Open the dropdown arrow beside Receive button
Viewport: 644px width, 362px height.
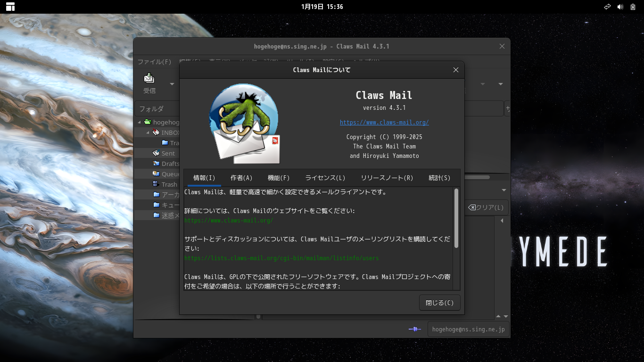pyautogui.click(x=172, y=84)
